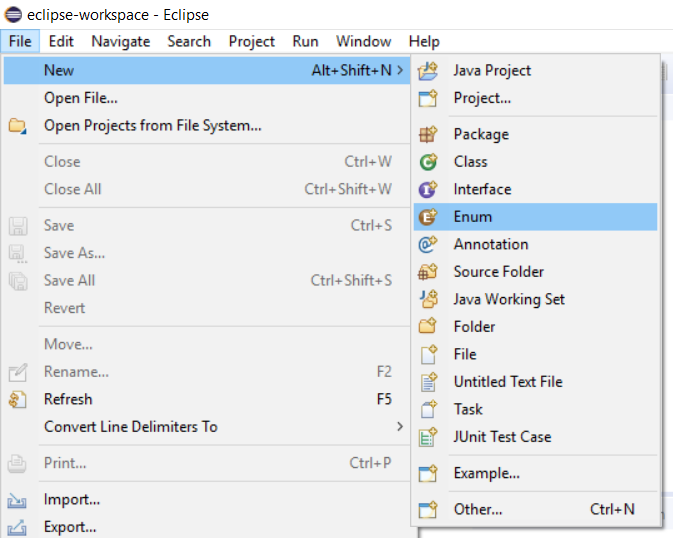This screenshot has height=538, width=673.
Task: Open the Edit menu
Action: click(61, 41)
